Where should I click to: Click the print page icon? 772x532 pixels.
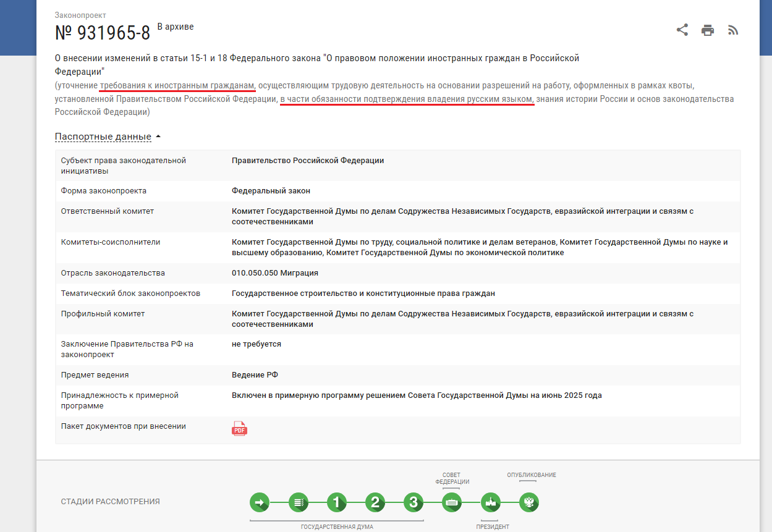point(708,30)
